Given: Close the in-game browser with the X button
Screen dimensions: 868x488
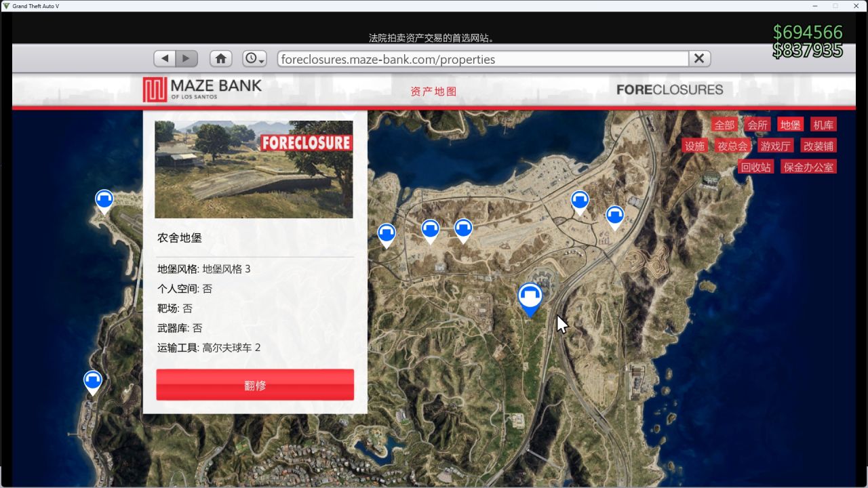Looking at the screenshot, I should (700, 59).
